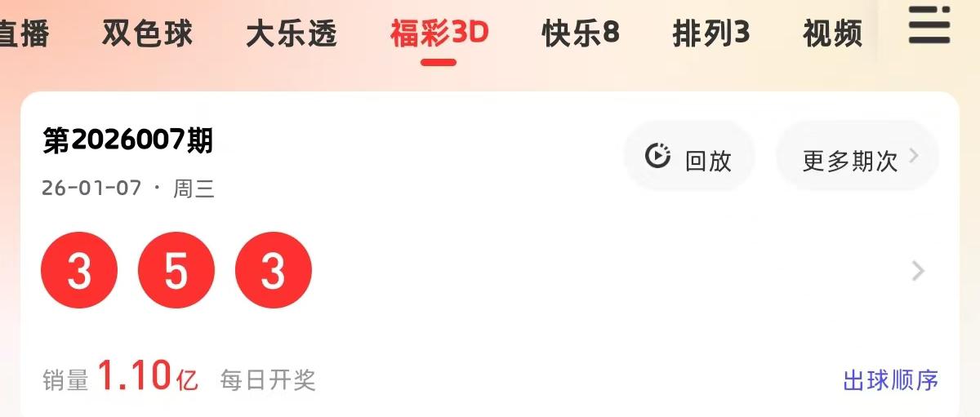Switch to 排列3 tab
Image resolution: width=980 pixels, height=417 pixels.
tap(711, 33)
